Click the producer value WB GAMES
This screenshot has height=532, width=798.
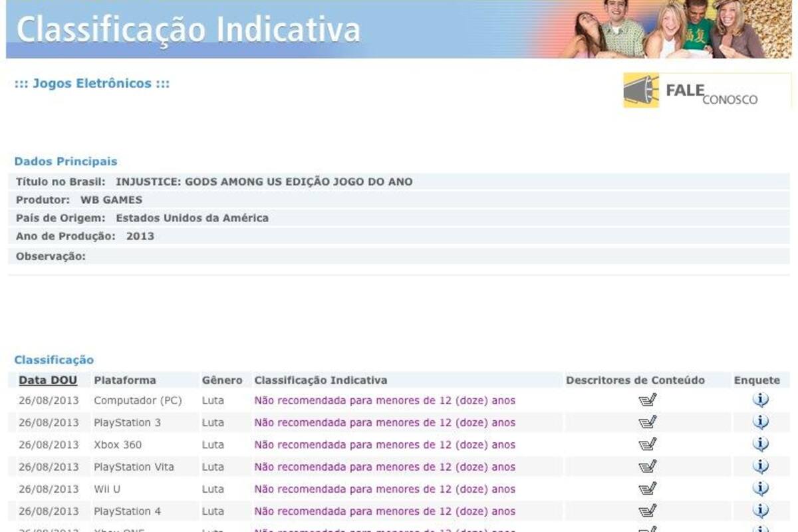(111, 199)
